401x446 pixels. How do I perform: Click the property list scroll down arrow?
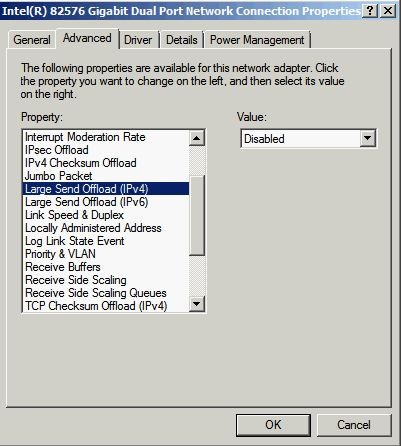point(197,304)
